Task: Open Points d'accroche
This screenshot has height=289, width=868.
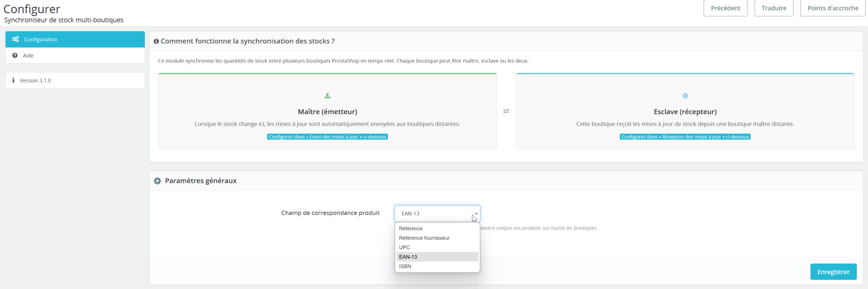Action: pyautogui.click(x=833, y=8)
